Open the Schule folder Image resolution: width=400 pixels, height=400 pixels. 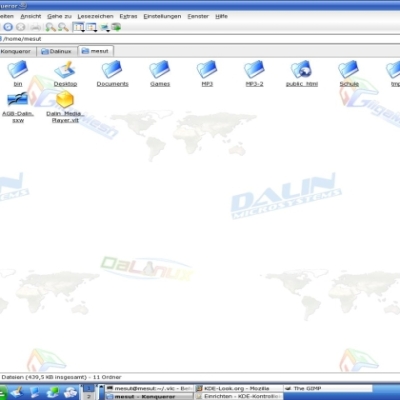[x=349, y=73]
